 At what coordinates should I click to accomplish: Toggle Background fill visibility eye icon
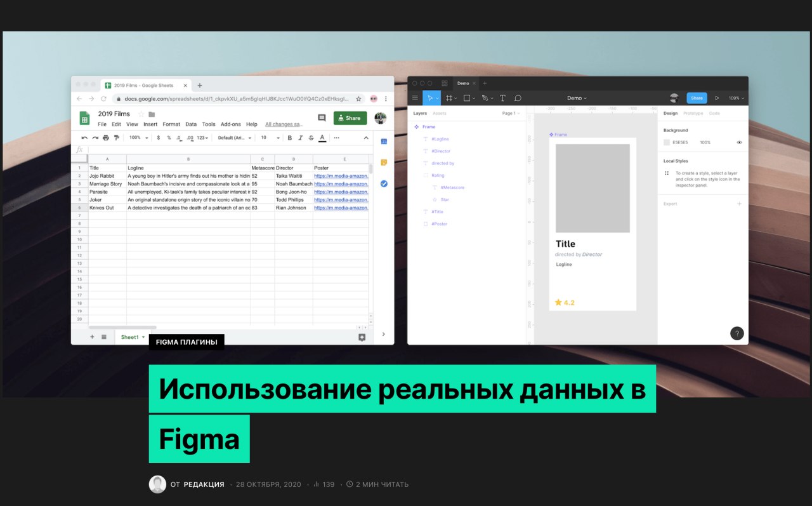[x=739, y=143]
